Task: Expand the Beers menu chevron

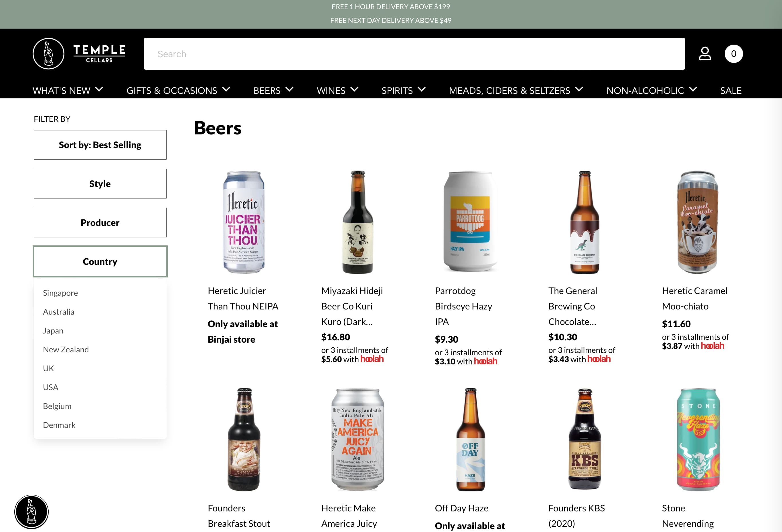Action: [x=289, y=90]
